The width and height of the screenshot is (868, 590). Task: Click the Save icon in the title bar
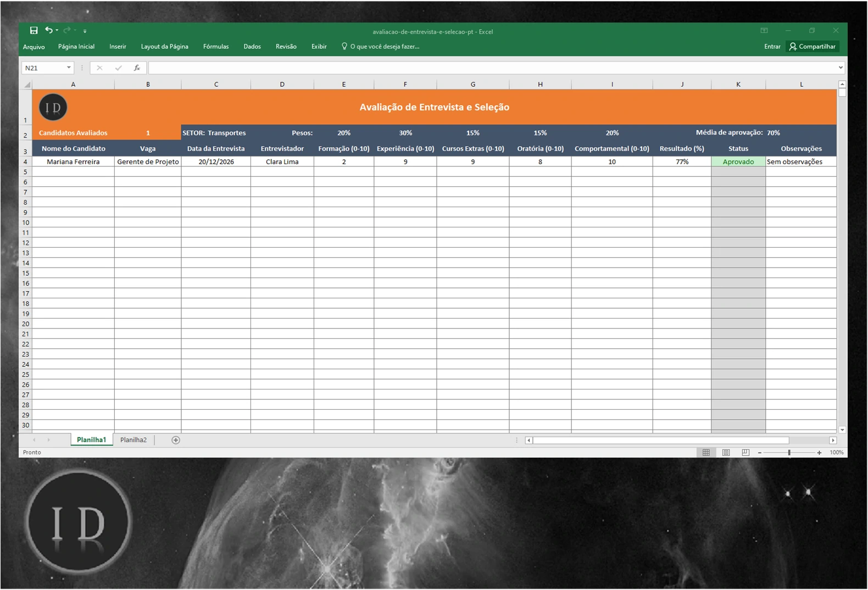click(x=34, y=31)
